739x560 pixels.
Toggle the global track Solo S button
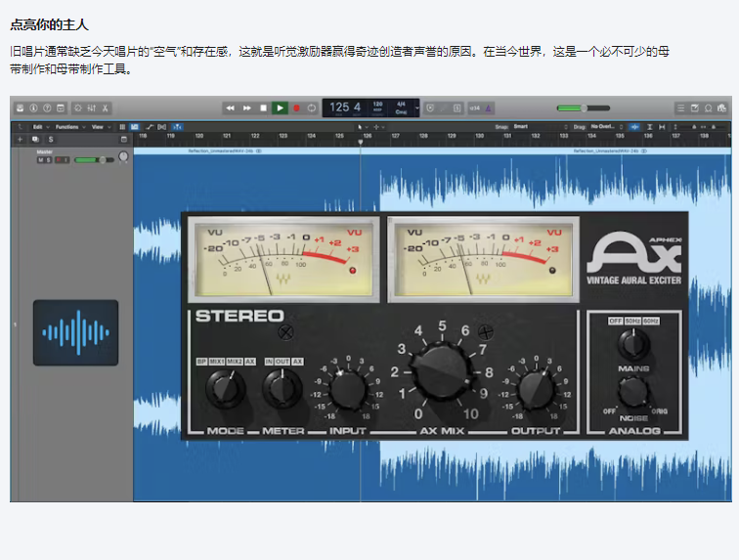(51, 139)
